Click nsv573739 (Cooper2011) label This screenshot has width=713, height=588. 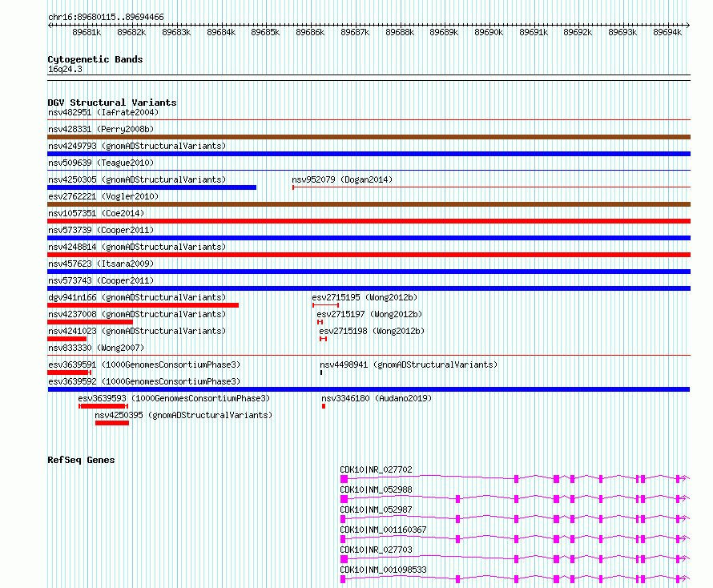click(x=101, y=230)
